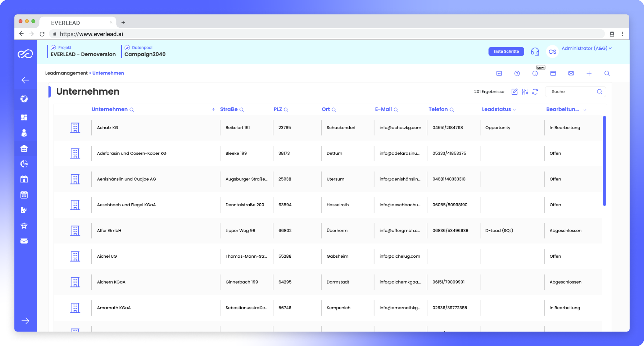
Task: Click the info icon with New! badge
Action: tap(535, 73)
